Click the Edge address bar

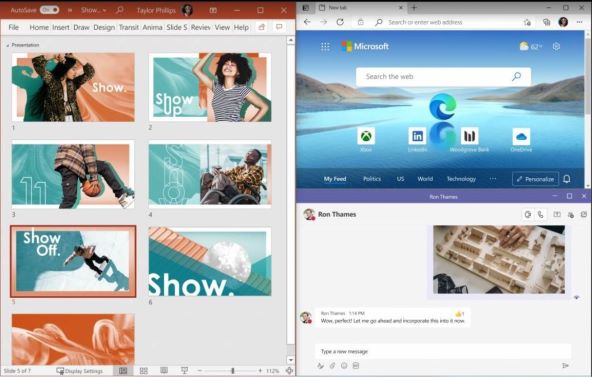coord(446,22)
